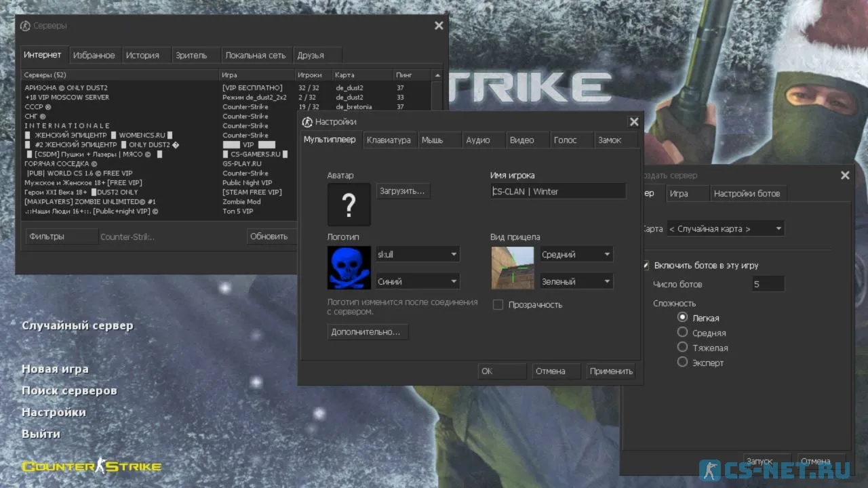Close the Настройки settings window
Image resolution: width=868 pixels, height=488 pixels.
coord(633,122)
